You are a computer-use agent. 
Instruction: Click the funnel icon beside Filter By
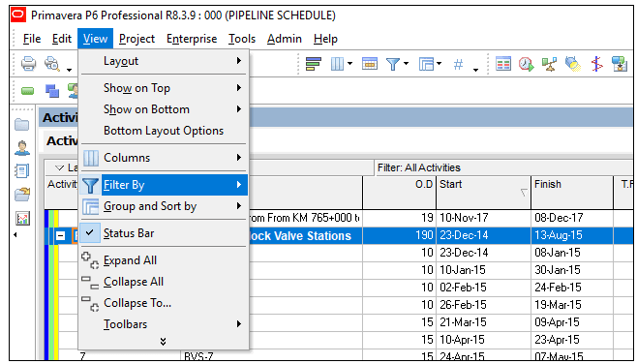pyautogui.click(x=90, y=185)
